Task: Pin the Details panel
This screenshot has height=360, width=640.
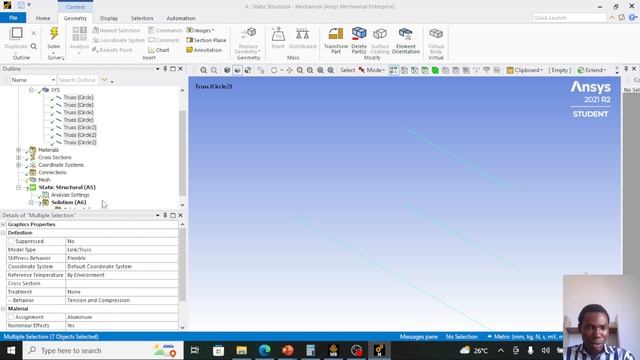Action: (x=165, y=215)
